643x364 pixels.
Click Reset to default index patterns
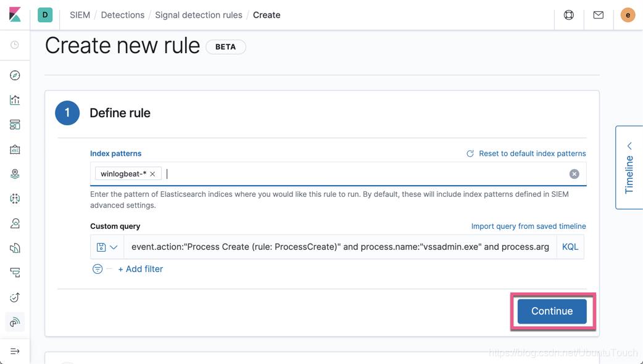526,153
